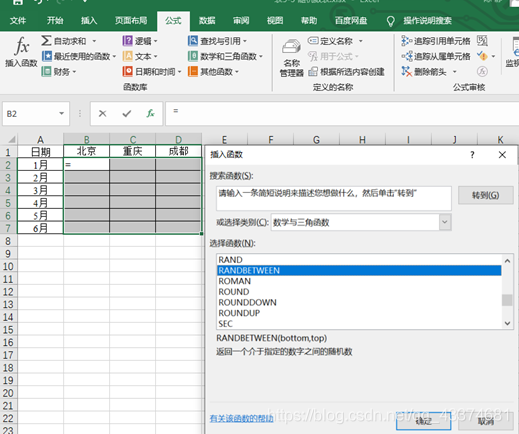Click the help question mark in dialog
519x434 pixels.
point(472,155)
